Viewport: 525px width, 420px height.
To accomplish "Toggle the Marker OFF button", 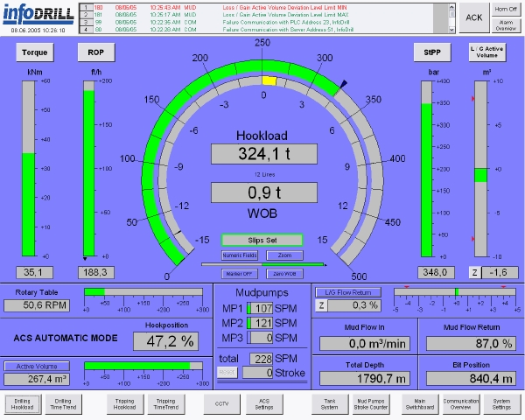I will (240, 274).
